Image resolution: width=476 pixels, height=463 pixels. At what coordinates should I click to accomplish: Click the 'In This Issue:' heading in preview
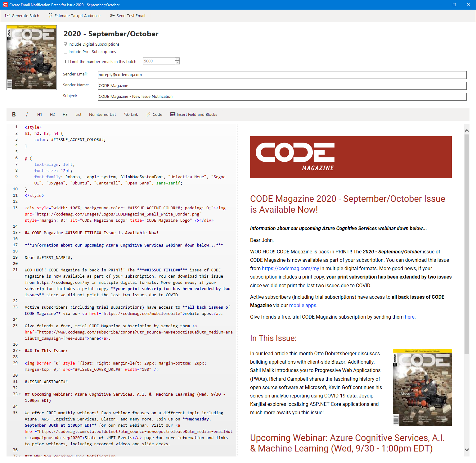click(273, 338)
